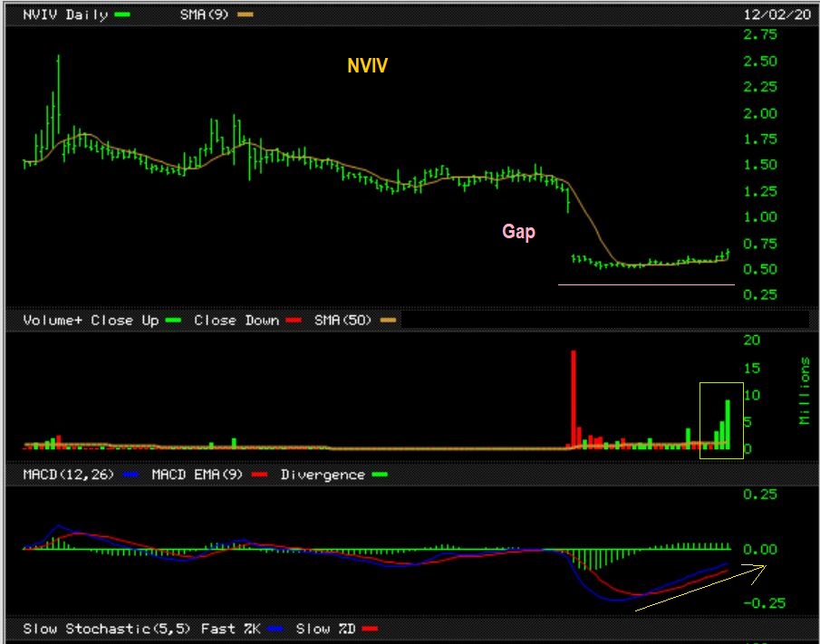Click the 1.25 price axis value
The width and height of the screenshot is (820, 644).
[760, 191]
